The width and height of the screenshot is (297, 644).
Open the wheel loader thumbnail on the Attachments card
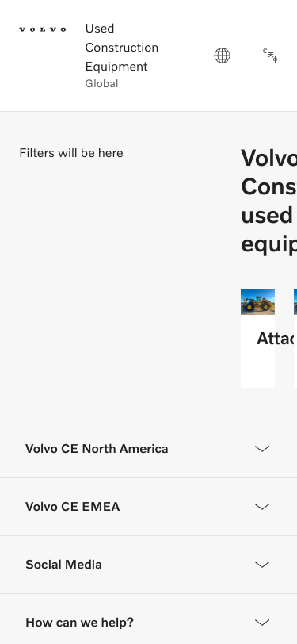click(x=257, y=302)
